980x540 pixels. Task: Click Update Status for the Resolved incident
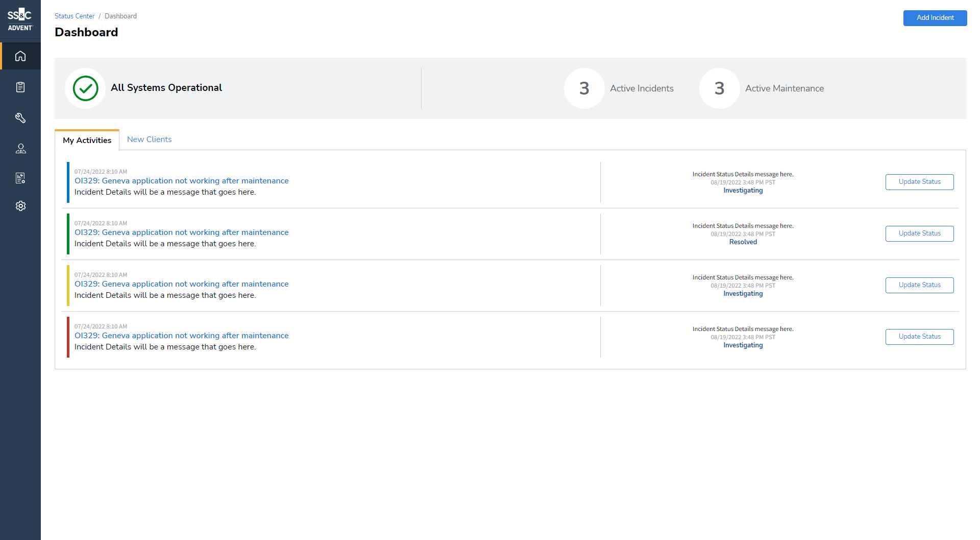pos(919,233)
